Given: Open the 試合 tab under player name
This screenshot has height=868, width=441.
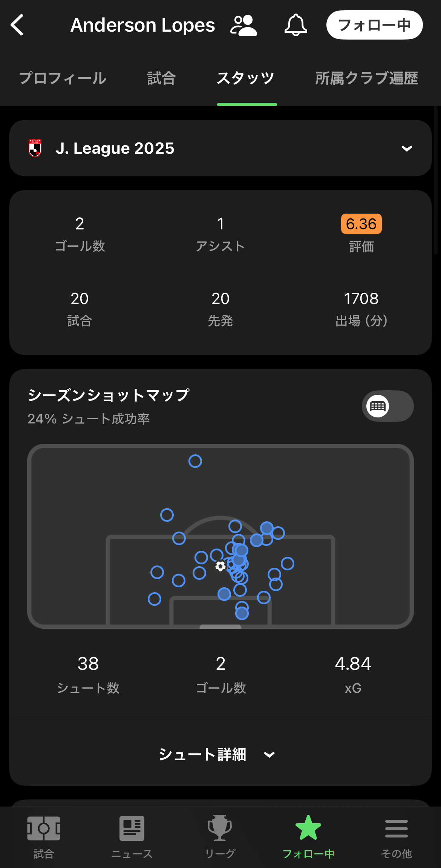Looking at the screenshot, I should (x=161, y=78).
